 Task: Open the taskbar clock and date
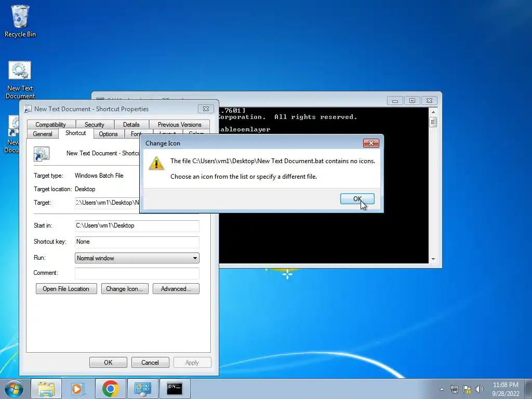pos(506,389)
